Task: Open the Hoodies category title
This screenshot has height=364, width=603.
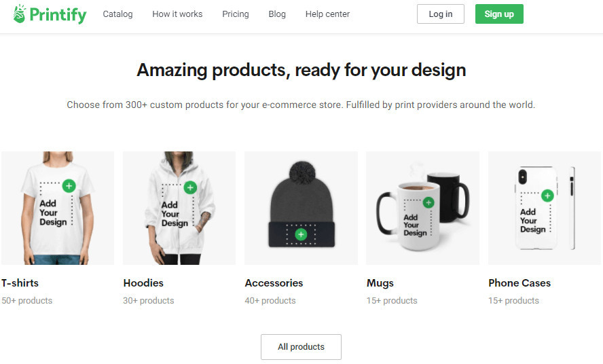Action: click(143, 283)
